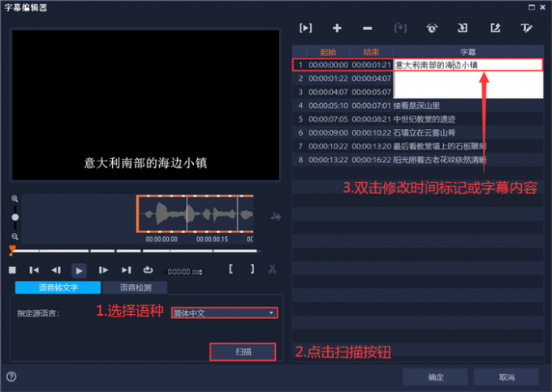The height and width of the screenshot is (392, 552).
Task: Set mark-in with left bracket
Action: 231,269
